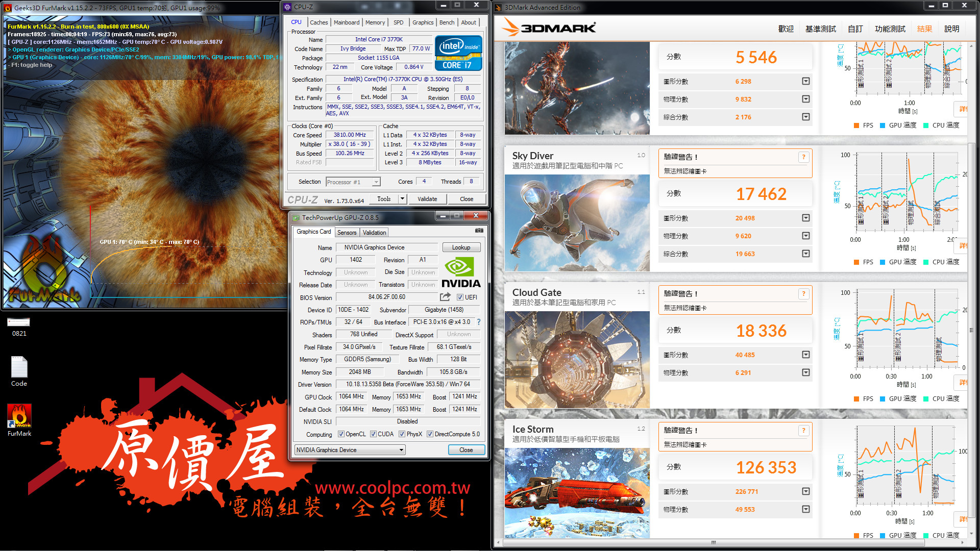
Task: Switch to the Mainboard tab in CPU-Z
Action: coord(347,22)
